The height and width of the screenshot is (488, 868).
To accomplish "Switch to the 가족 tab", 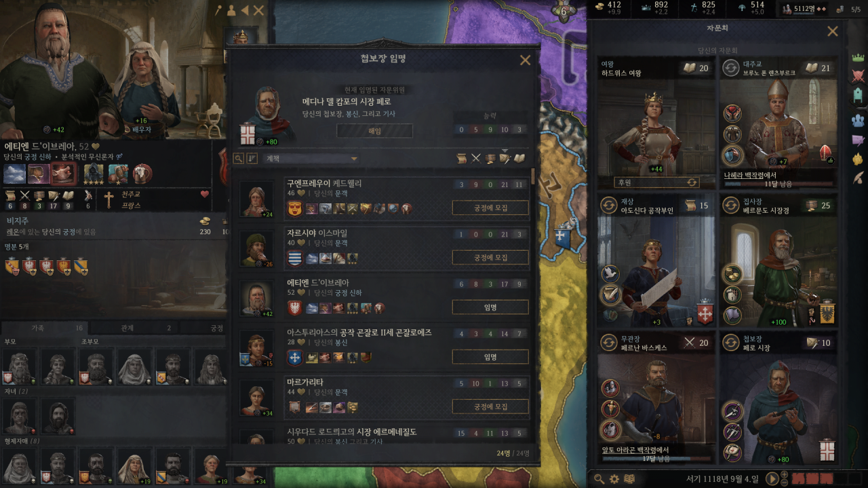I will click(x=38, y=328).
